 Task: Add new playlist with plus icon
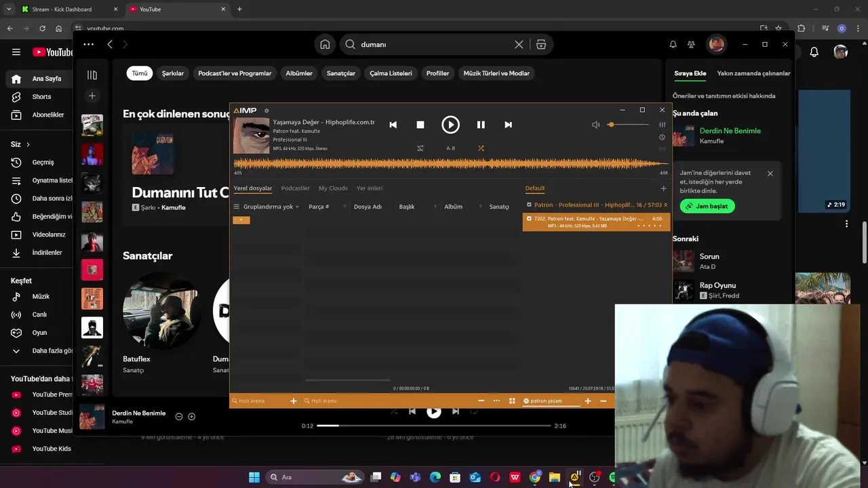click(663, 188)
